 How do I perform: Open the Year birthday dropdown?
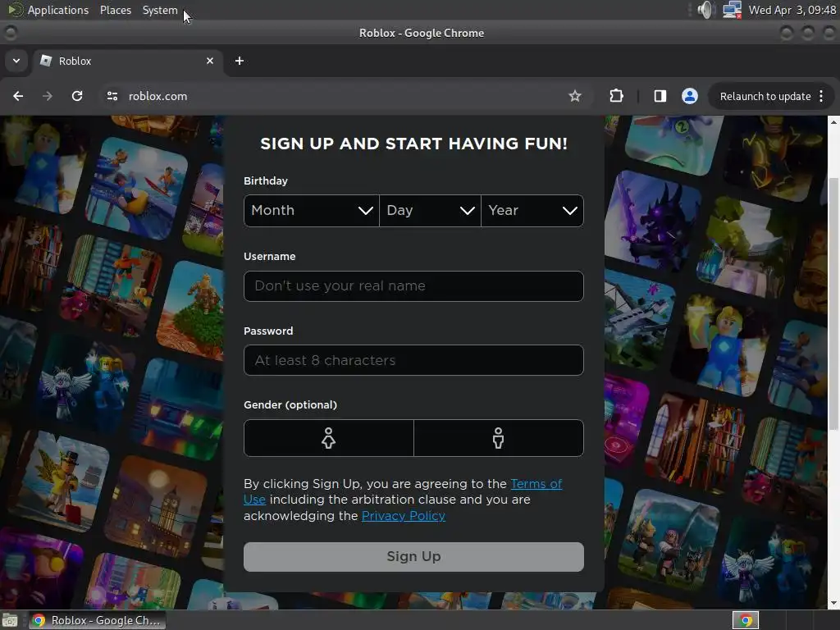pyautogui.click(x=532, y=211)
